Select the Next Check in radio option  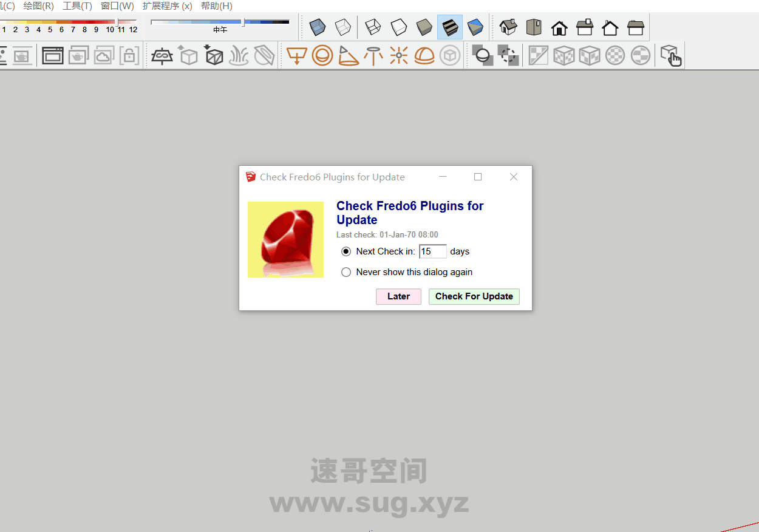(346, 251)
